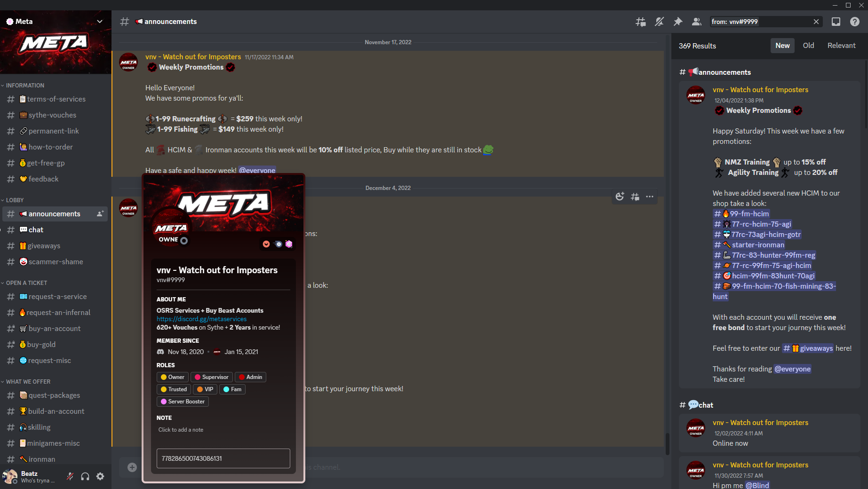The image size is (868, 489).
Task: Click the starter-ironman channel link
Action: tap(749, 245)
